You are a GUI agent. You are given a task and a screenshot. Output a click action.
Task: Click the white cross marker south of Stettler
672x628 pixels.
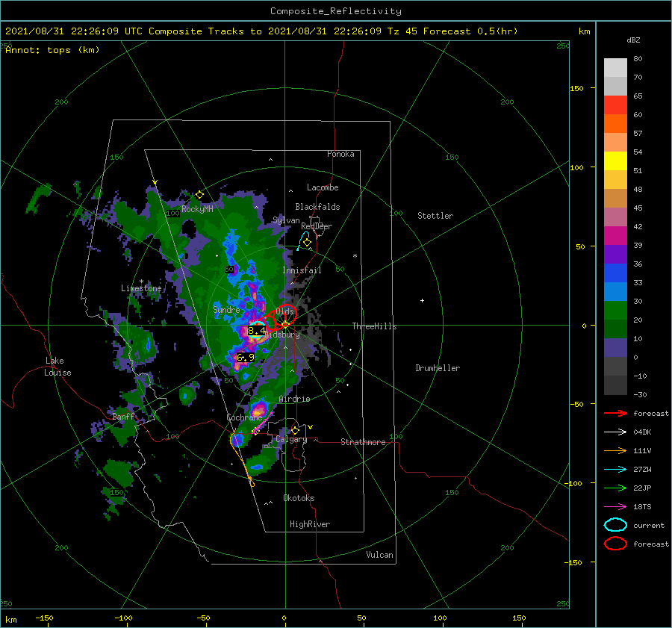point(422,300)
